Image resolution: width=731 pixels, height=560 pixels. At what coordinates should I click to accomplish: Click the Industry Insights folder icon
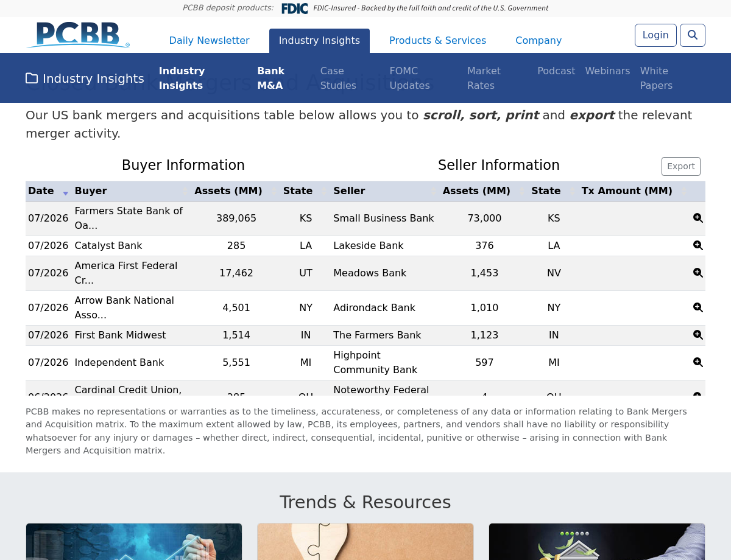pyautogui.click(x=32, y=79)
